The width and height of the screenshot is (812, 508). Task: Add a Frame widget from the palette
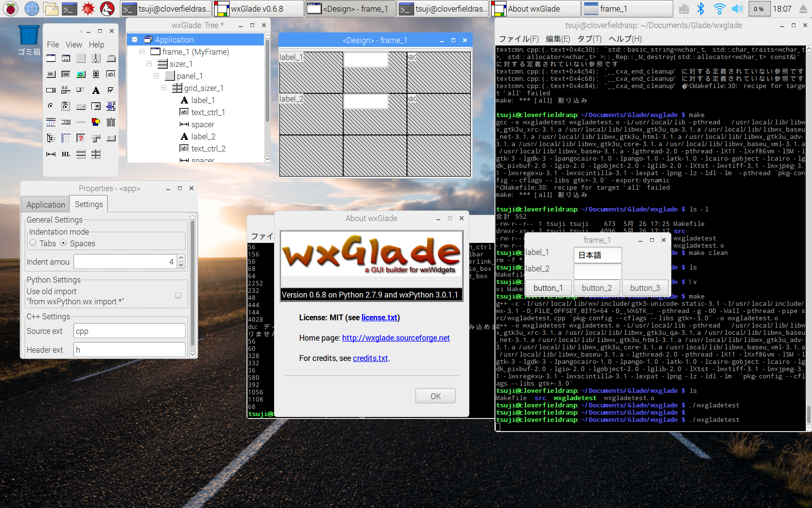(x=51, y=59)
